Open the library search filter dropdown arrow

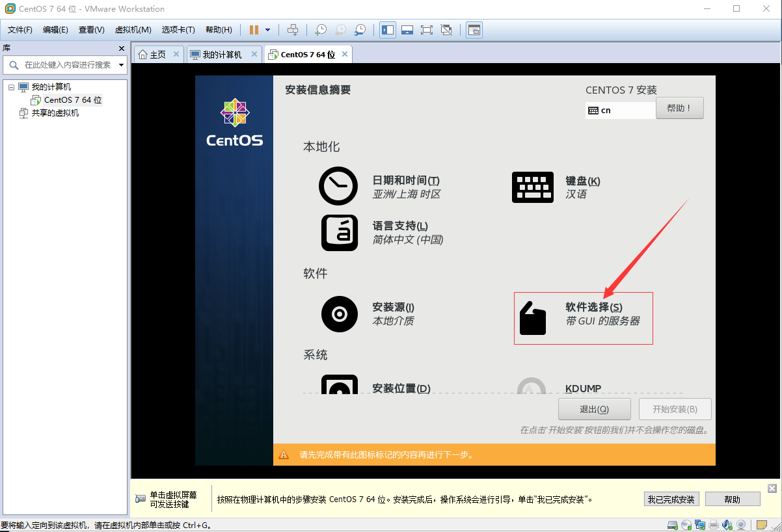point(121,65)
